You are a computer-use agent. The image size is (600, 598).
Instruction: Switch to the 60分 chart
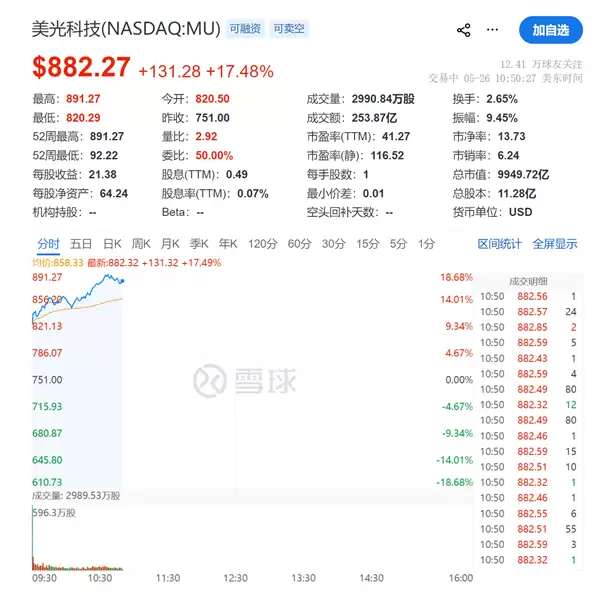click(300, 244)
